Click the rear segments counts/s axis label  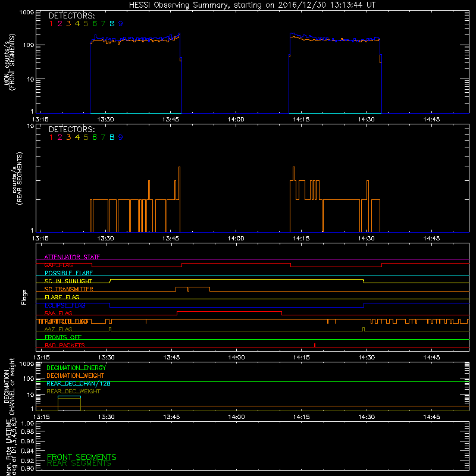pos(17,178)
